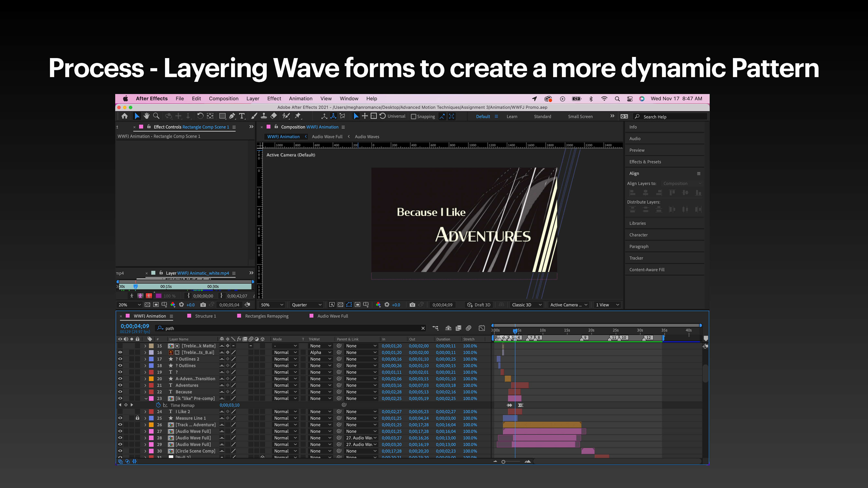This screenshot has width=868, height=488.
Task: Adjust the timeline zoom slider at bottom
Action: click(510, 462)
